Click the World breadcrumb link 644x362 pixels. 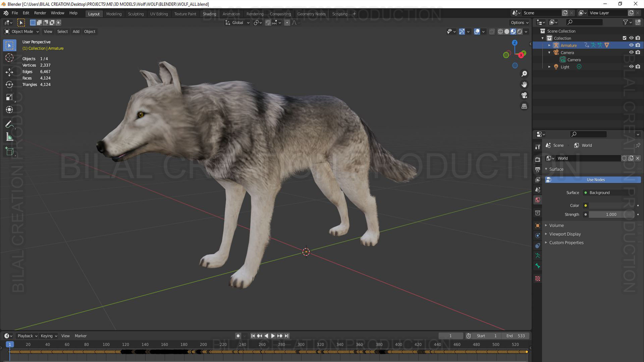[x=586, y=145]
